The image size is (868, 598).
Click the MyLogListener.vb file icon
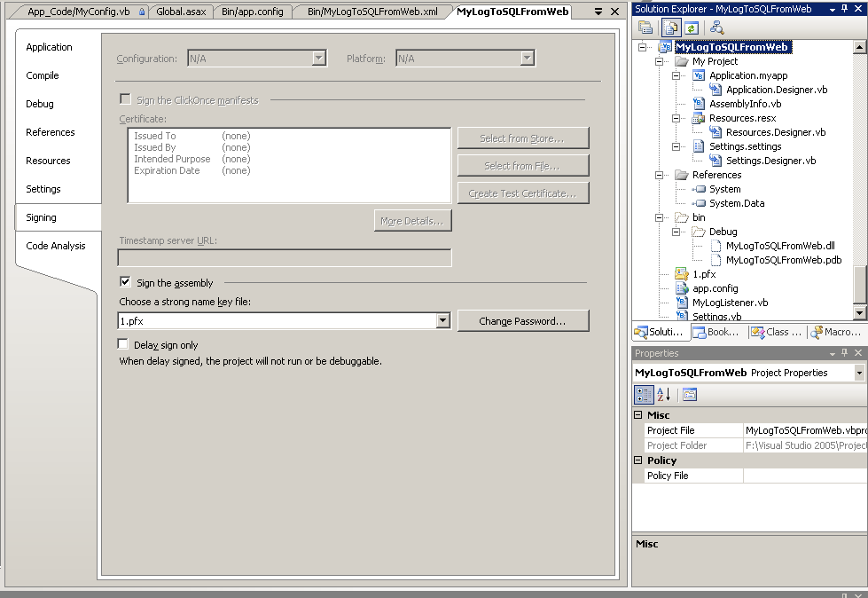coord(682,302)
